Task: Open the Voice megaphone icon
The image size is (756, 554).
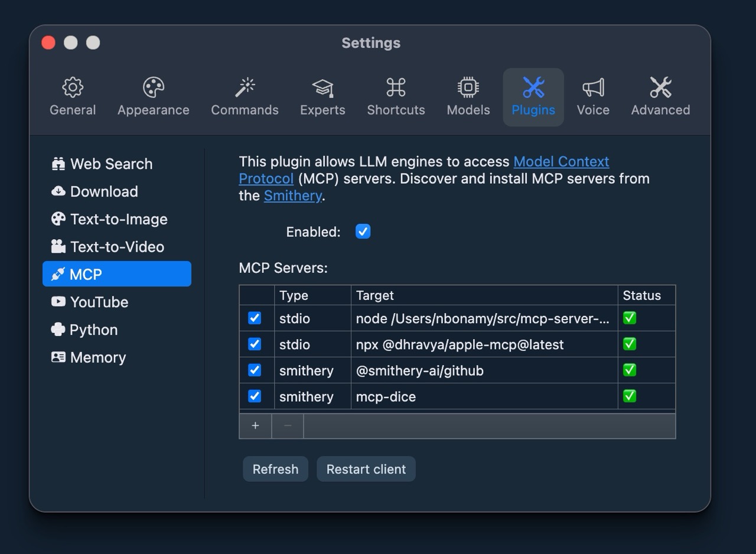Action: [593, 88]
